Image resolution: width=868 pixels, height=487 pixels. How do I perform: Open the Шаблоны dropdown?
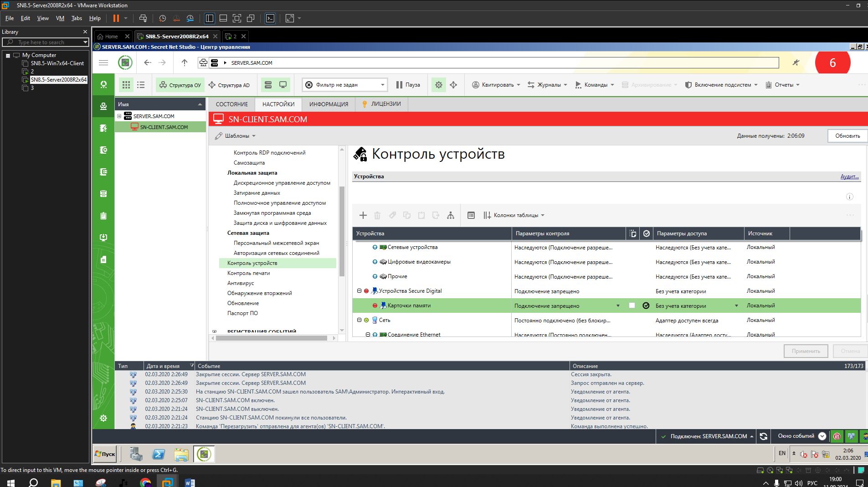click(x=236, y=136)
